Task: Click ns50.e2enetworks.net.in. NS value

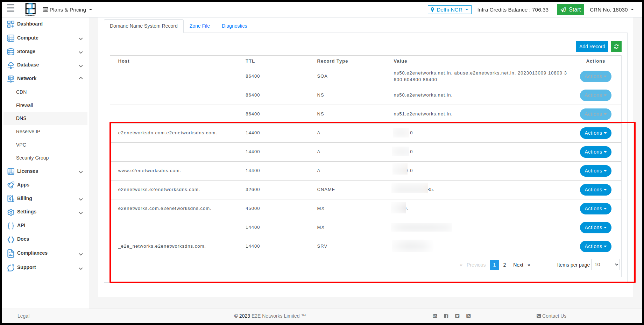Action: pyautogui.click(x=423, y=95)
